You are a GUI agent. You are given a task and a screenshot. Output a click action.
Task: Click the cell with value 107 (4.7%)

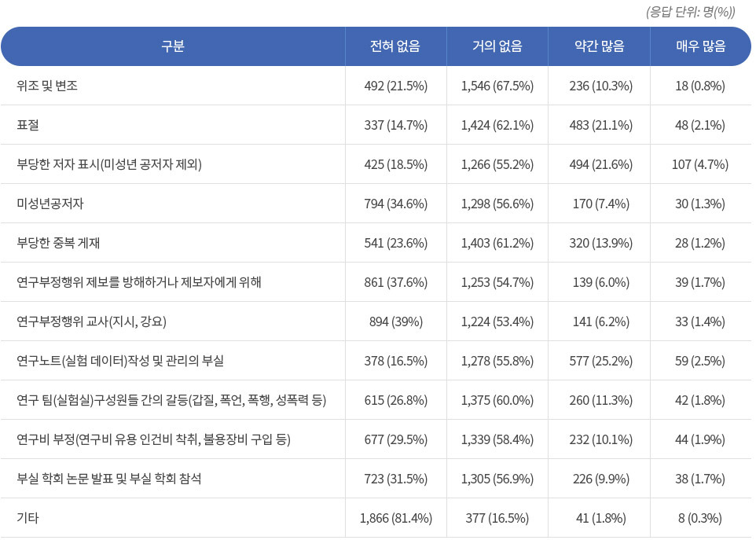point(700,164)
